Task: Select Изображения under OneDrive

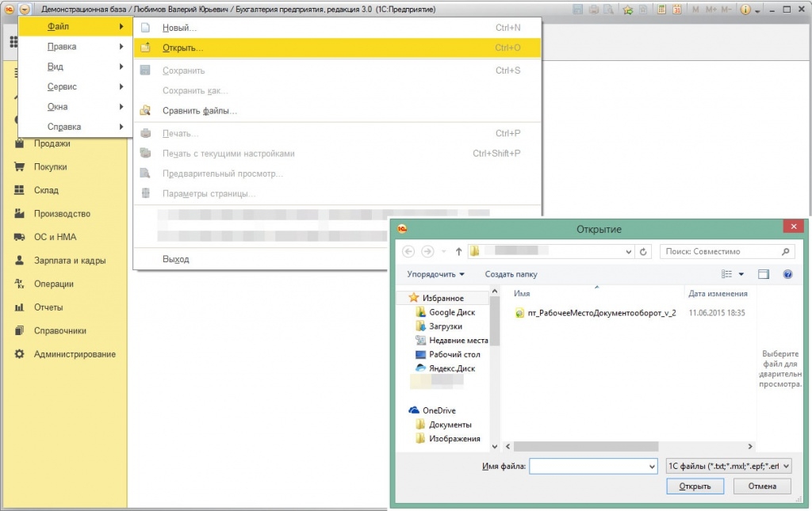Action: [454, 439]
